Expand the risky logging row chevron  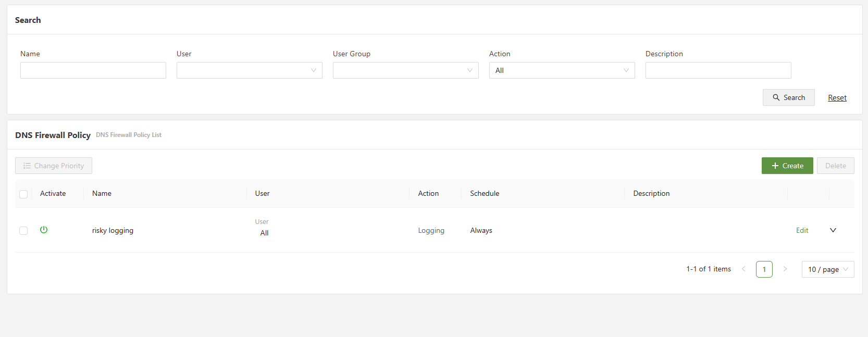tap(833, 230)
